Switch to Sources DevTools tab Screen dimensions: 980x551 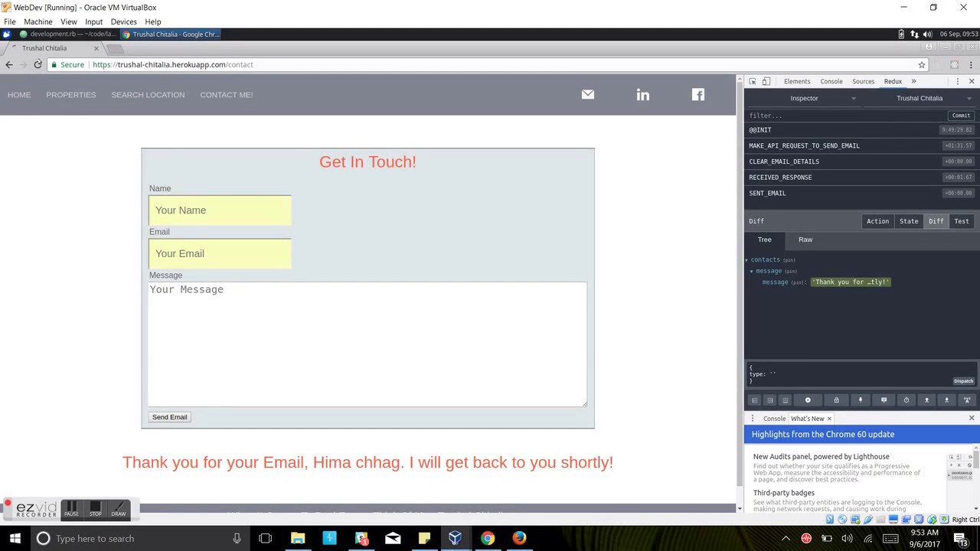(x=863, y=81)
